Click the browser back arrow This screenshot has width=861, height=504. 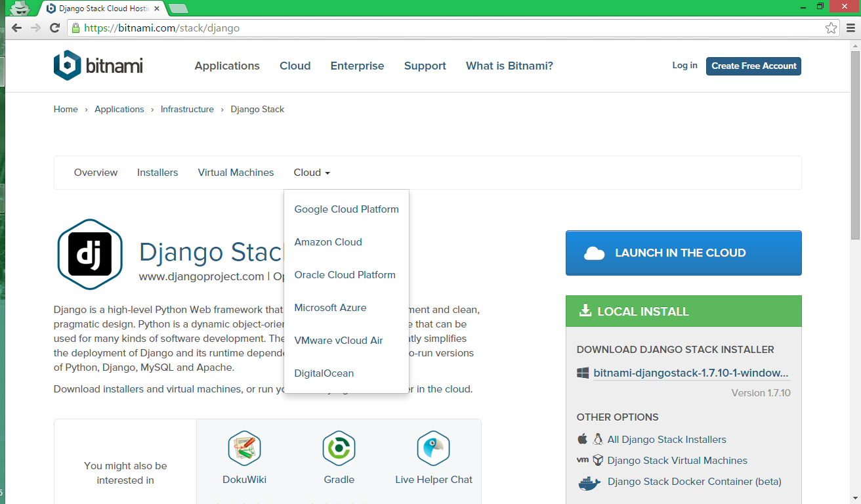[x=17, y=28]
